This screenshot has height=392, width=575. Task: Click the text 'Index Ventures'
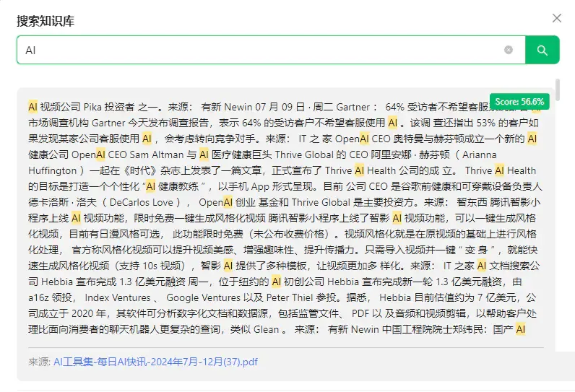[x=118, y=298]
